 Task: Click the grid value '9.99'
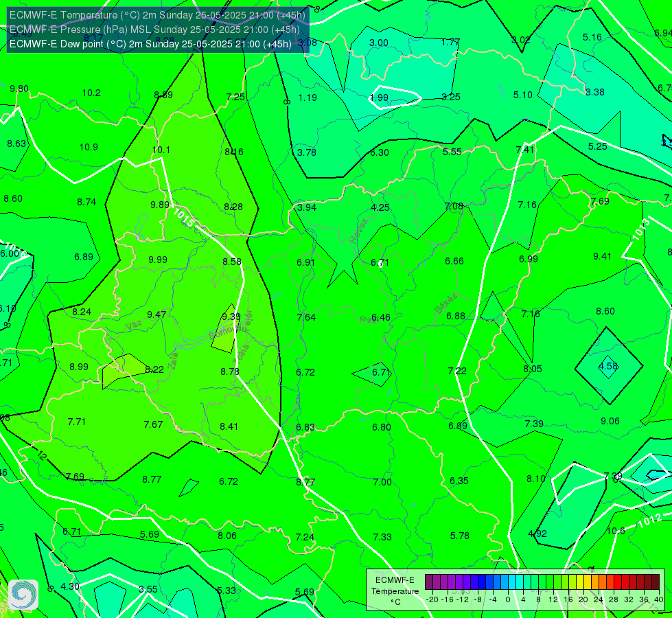coord(158,260)
